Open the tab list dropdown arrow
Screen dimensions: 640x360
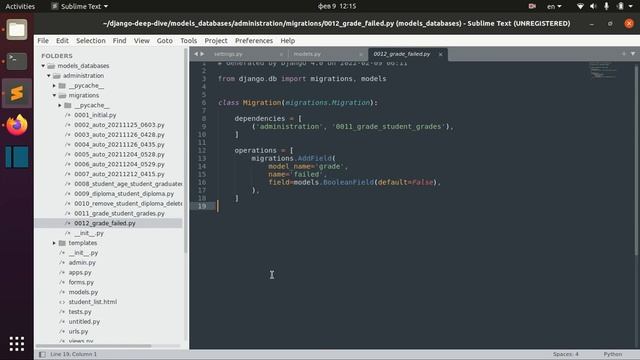(633, 54)
